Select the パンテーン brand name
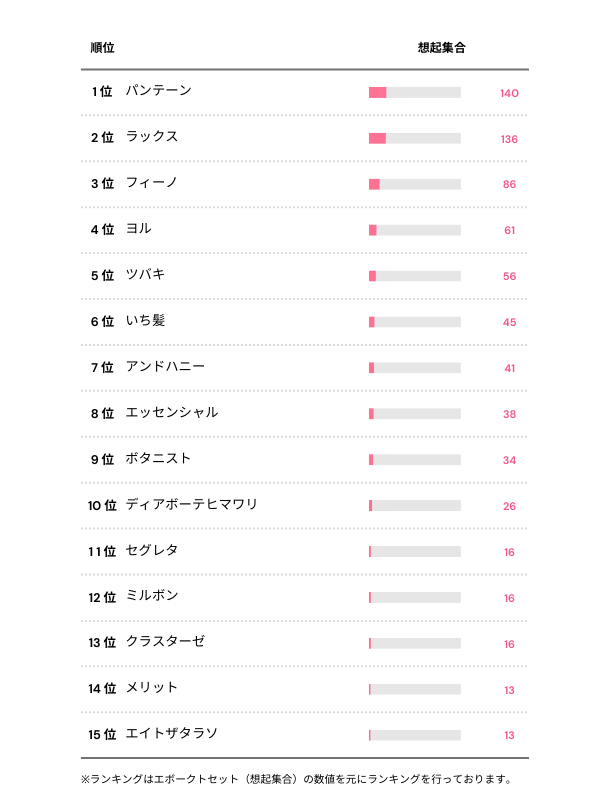 (x=158, y=91)
